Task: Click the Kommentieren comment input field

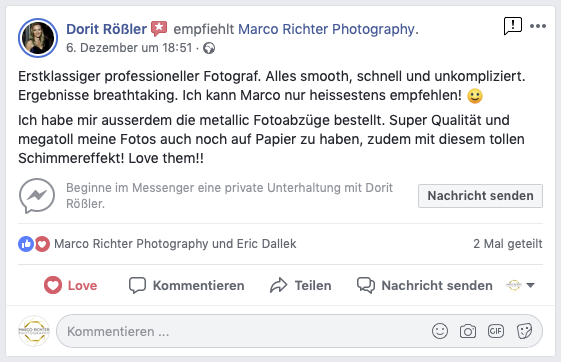Action: (x=299, y=331)
